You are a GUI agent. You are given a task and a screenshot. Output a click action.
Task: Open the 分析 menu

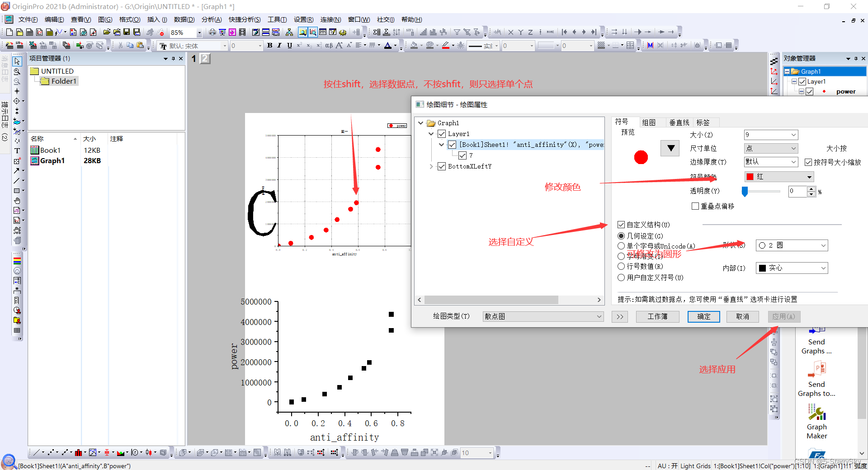point(212,19)
